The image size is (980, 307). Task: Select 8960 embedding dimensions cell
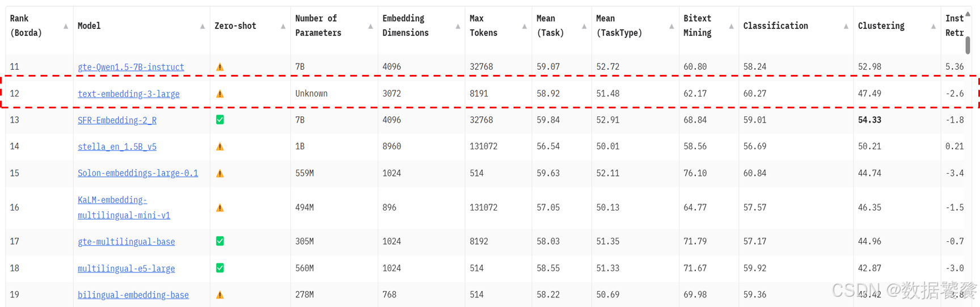click(x=391, y=146)
